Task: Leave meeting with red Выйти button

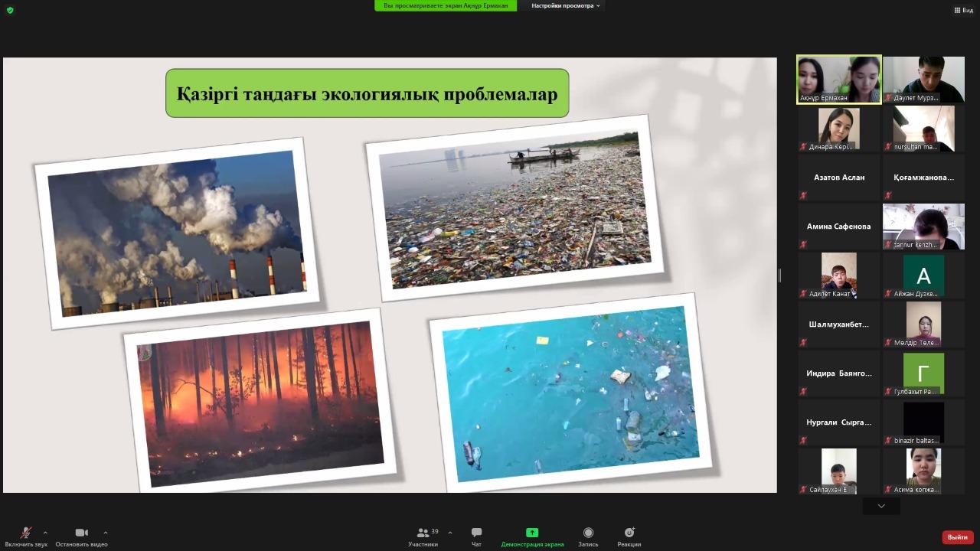Action: click(x=957, y=537)
